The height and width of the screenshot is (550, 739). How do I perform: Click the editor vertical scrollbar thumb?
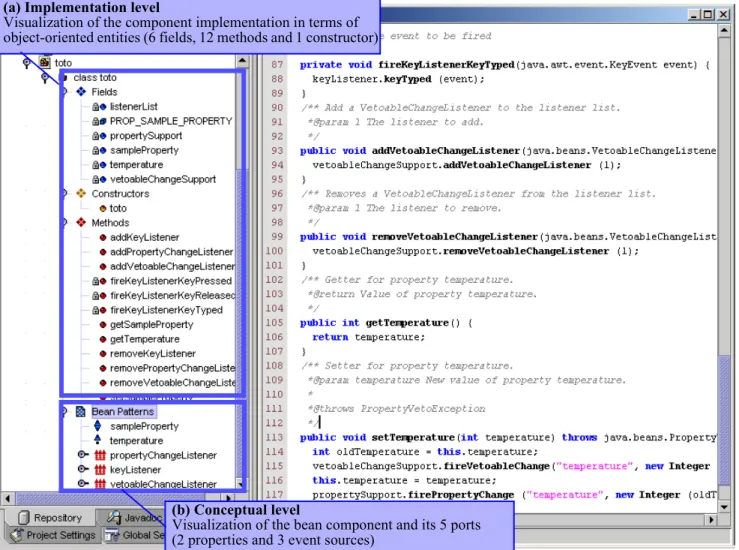(724, 420)
